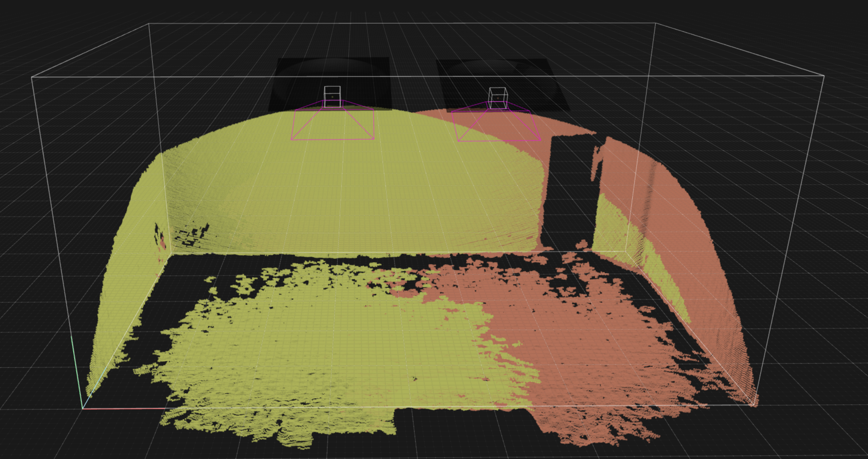The width and height of the screenshot is (868, 459).
Task: Select the orange dot inside the right camera box
Action: 498,98
